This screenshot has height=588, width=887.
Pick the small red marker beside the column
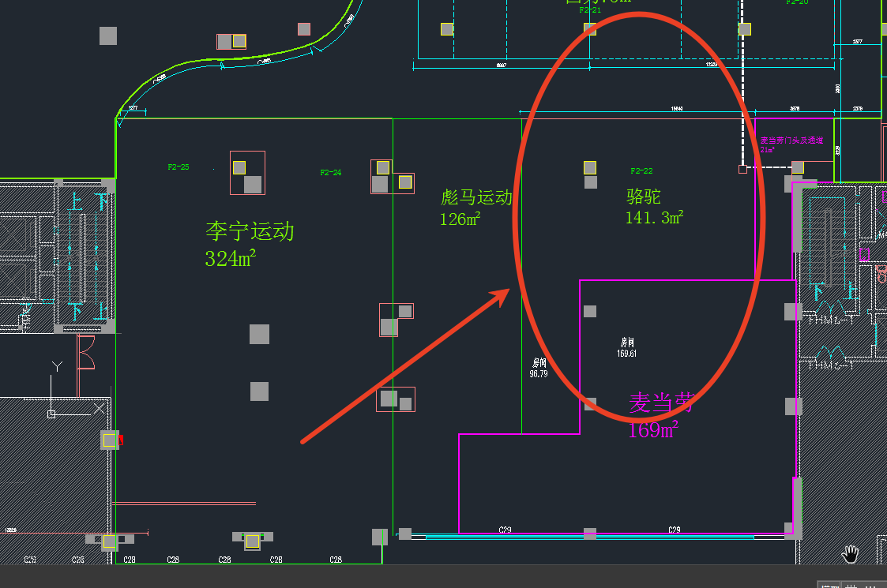pos(121,440)
